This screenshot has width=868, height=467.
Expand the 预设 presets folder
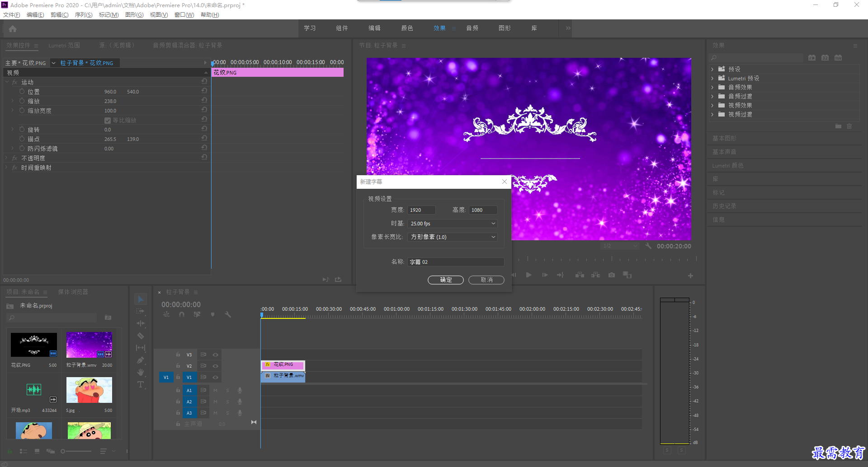click(x=712, y=69)
